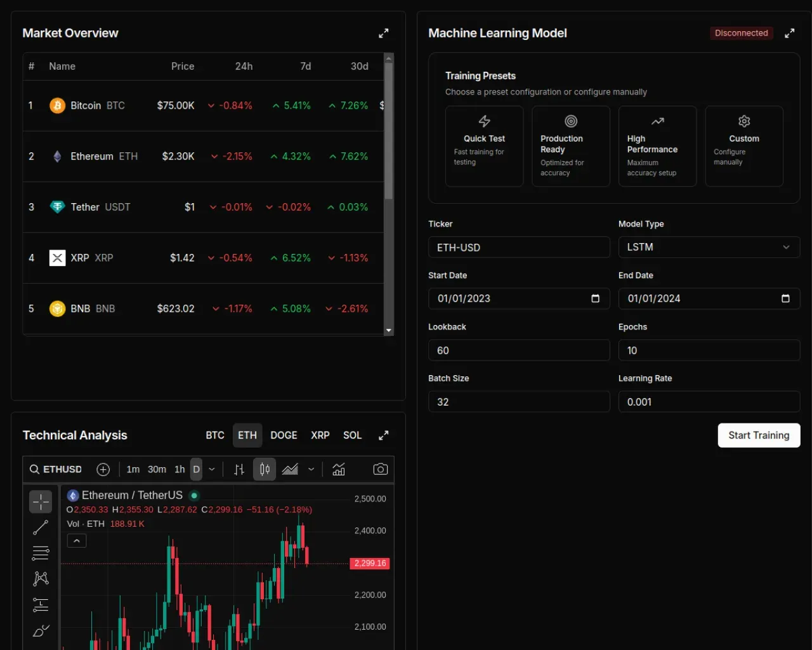Add a comparison symbol with the plus icon
Screen dimensions: 812x650
coord(103,469)
